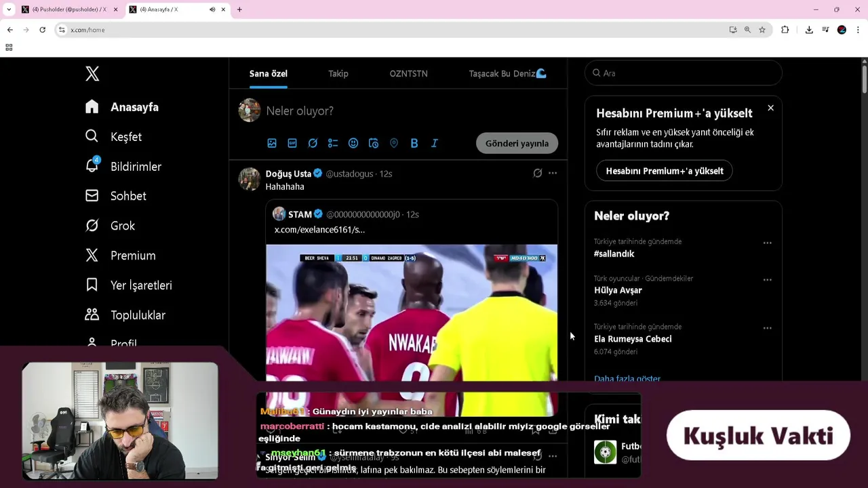
Task: Click Gönderi yayınla button
Action: [x=517, y=143]
